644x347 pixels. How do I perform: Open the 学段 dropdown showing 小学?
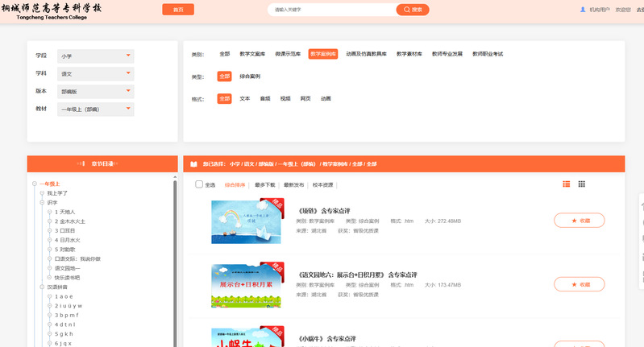coord(95,56)
